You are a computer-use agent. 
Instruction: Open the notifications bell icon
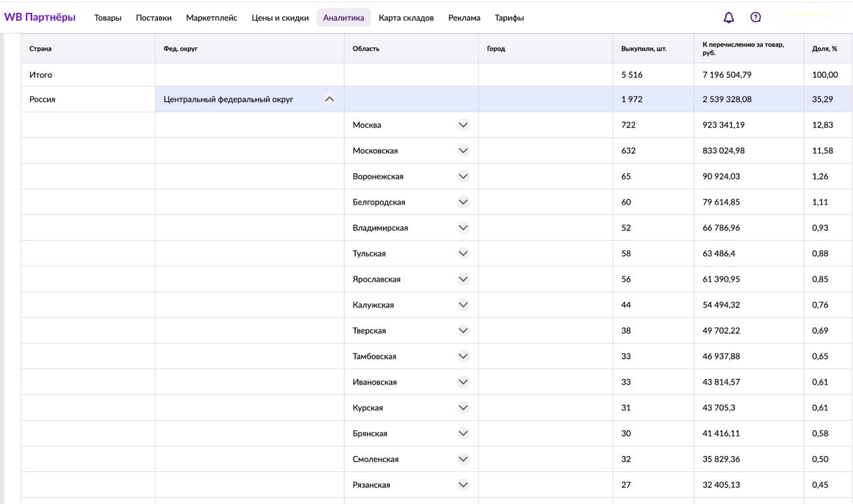[x=728, y=18]
